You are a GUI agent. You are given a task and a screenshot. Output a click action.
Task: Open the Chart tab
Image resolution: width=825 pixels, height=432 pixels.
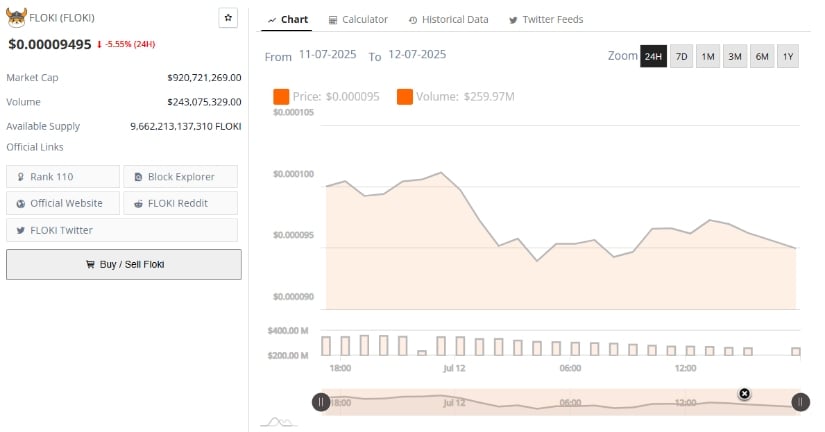(287, 19)
